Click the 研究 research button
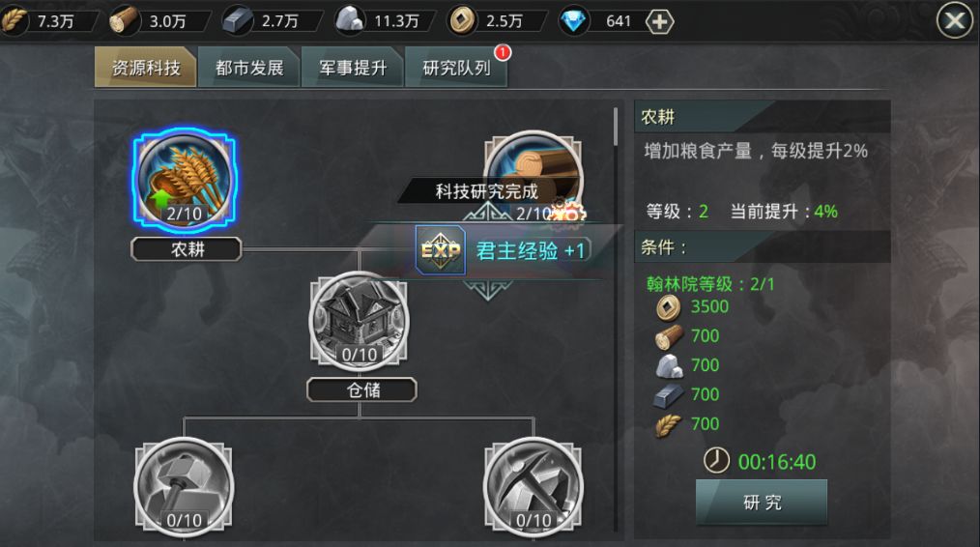The width and height of the screenshot is (980, 547). coord(762,502)
